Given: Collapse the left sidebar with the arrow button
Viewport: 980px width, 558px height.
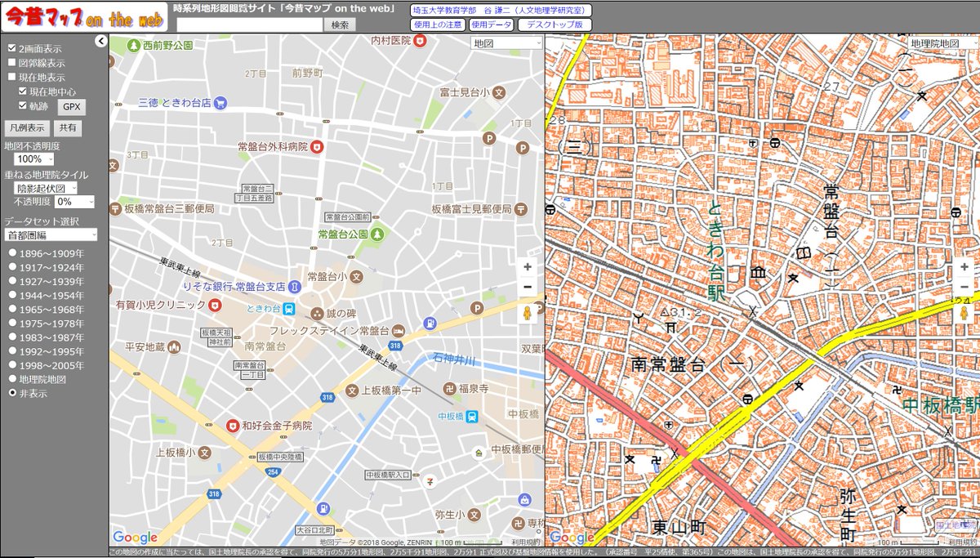Looking at the screenshot, I should (101, 41).
